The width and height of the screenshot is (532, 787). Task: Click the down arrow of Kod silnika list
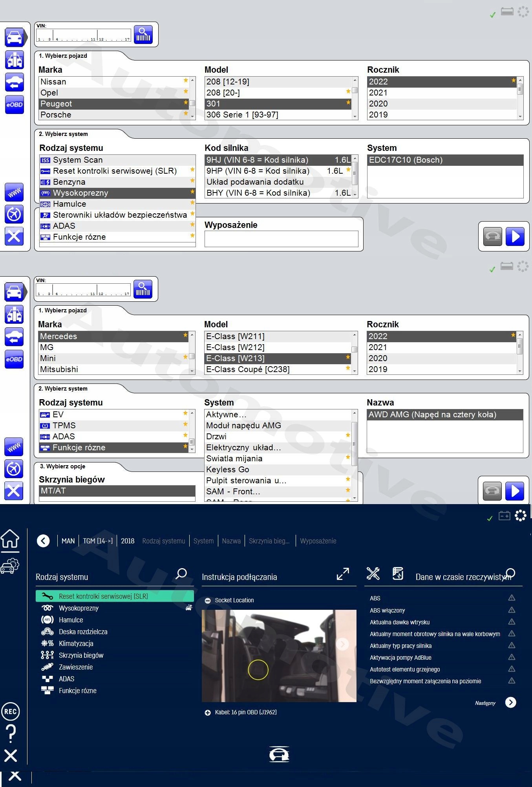[355, 195]
